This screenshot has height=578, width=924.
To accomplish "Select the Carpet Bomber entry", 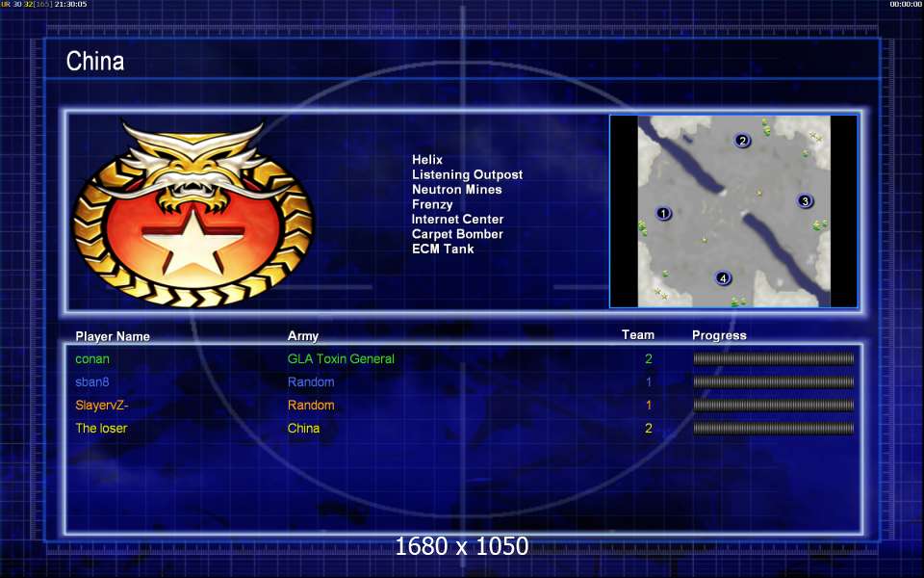I will coord(457,233).
